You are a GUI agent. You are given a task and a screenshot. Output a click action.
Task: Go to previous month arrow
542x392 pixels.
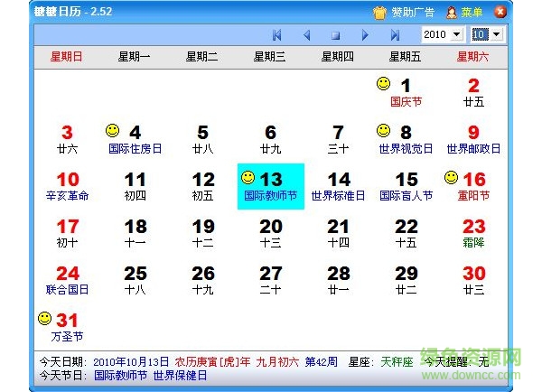pyautogui.click(x=306, y=34)
